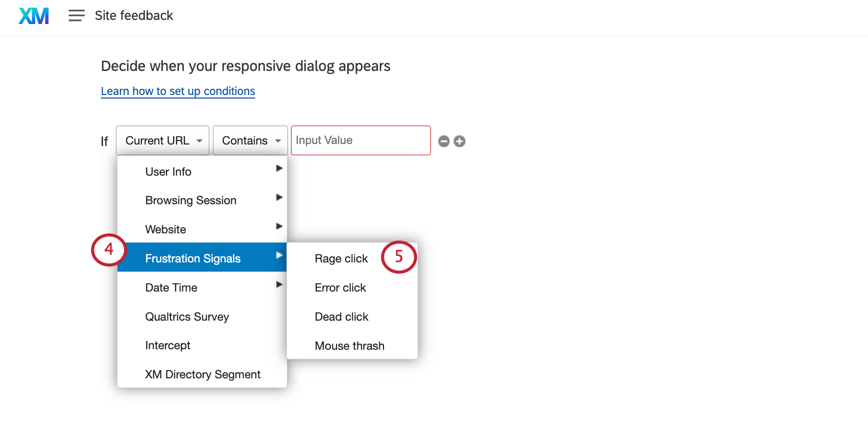The height and width of the screenshot is (434, 868).
Task: Open Learn how to set up conditions link
Action: (178, 91)
